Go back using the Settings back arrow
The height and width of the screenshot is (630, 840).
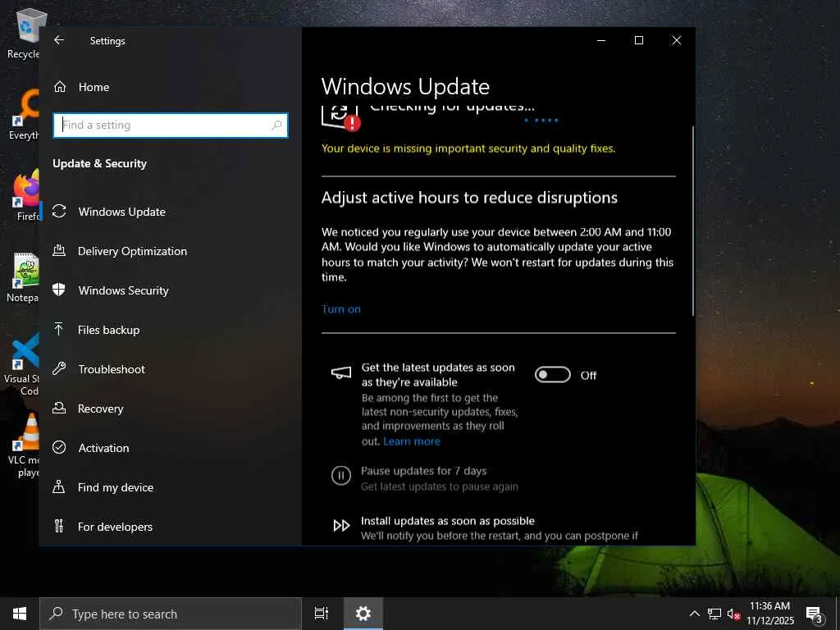59,40
